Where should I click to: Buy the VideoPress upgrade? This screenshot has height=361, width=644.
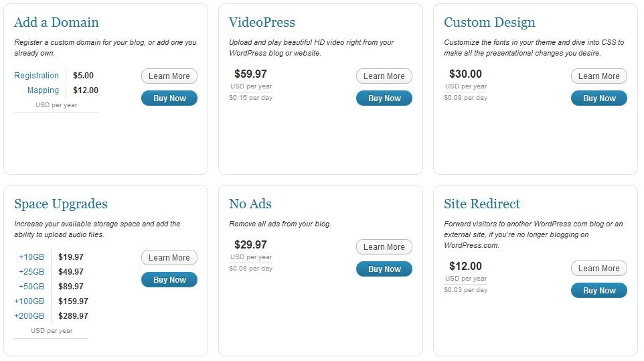pyautogui.click(x=384, y=98)
